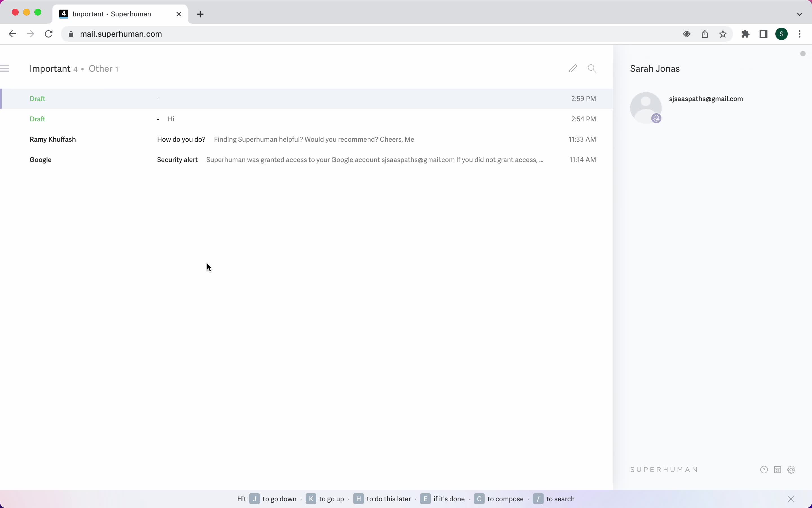Click the search magnifier icon
Screen dimensions: 812x508
[x=592, y=69]
